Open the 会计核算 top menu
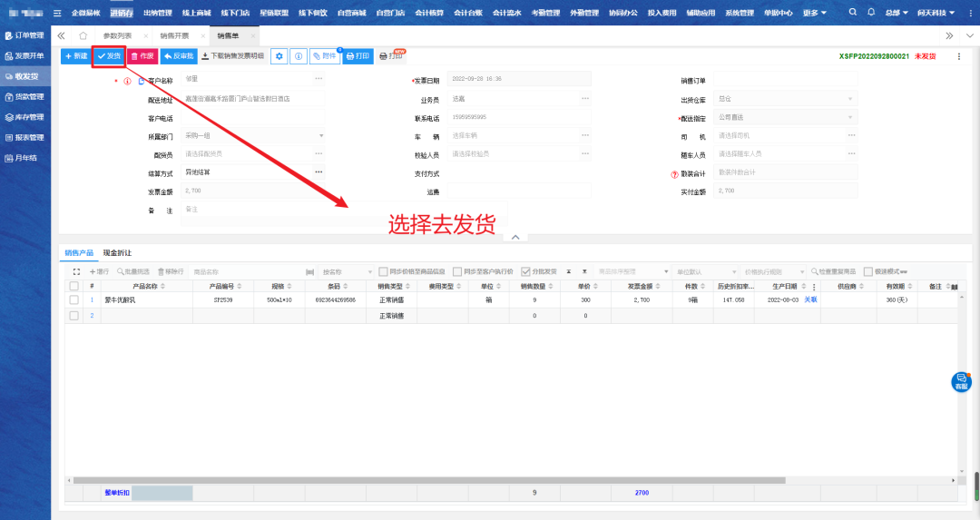 pos(428,13)
